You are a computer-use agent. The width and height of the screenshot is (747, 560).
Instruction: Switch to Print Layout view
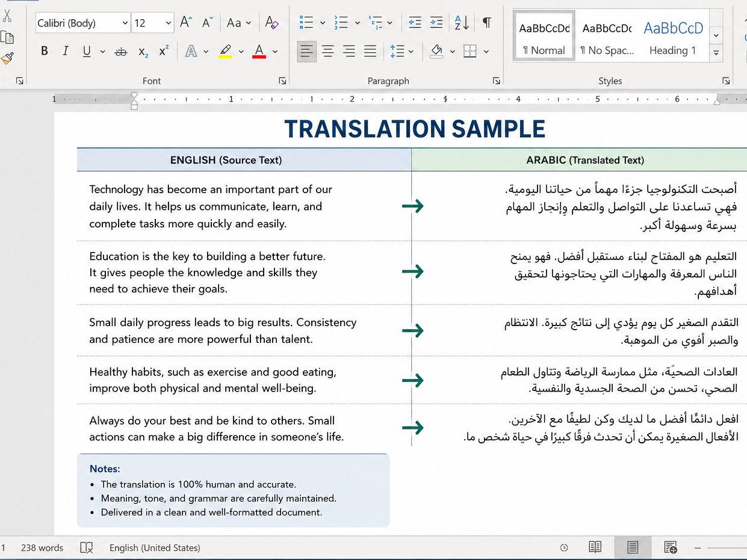[x=633, y=547]
